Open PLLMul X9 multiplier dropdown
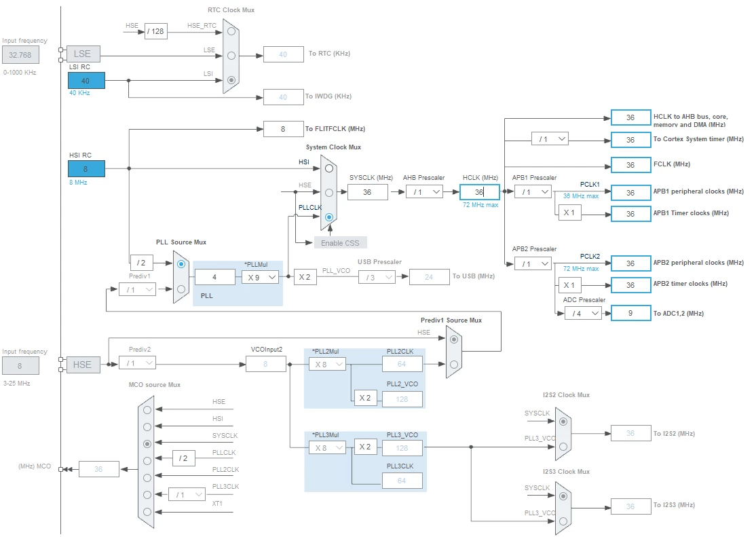Screen dimensions: 756x537 coord(261,278)
